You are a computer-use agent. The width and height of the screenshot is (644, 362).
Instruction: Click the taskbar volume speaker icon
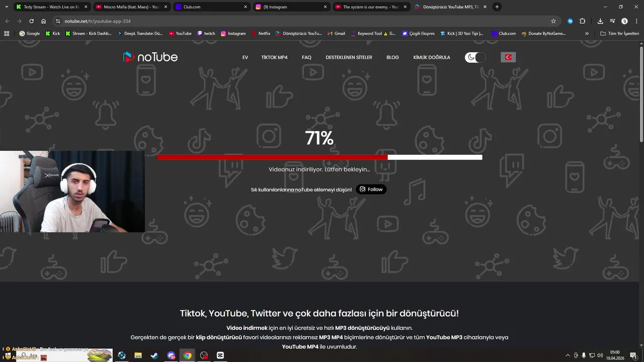pos(600,355)
